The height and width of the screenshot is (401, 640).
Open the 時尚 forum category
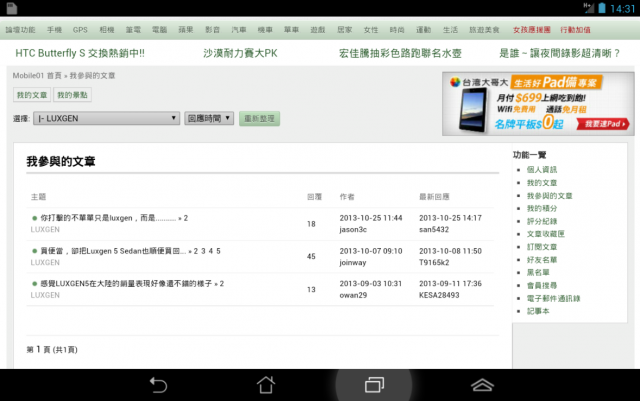pos(397,30)
